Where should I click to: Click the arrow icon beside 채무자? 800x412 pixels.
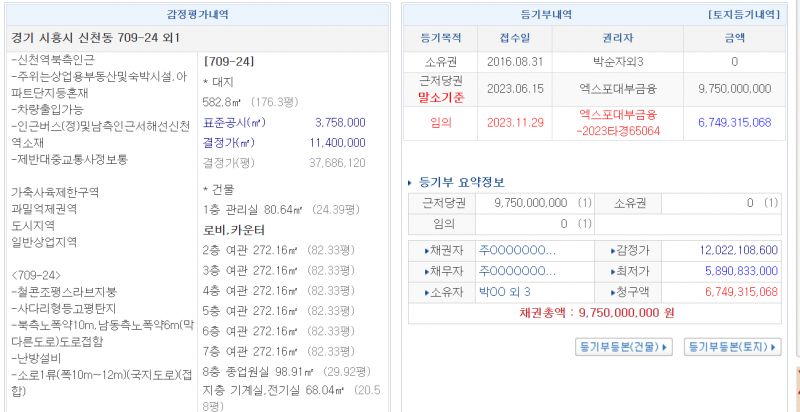click(x=428, y=271)
